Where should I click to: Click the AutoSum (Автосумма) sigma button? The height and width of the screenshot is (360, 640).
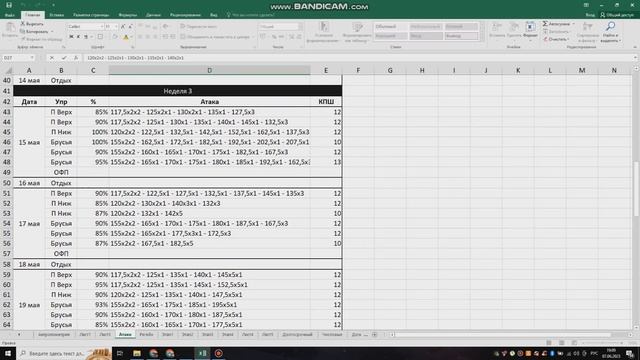tap(556, 24)
